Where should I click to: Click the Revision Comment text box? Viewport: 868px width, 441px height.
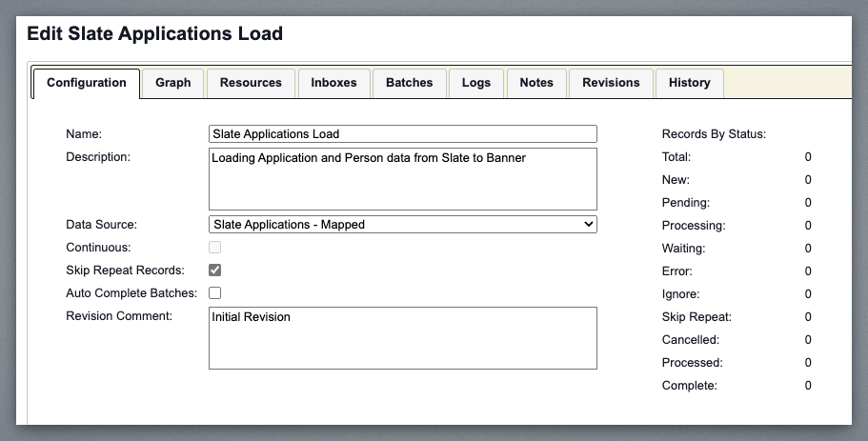pyautogui.click(x=402, y=338)
